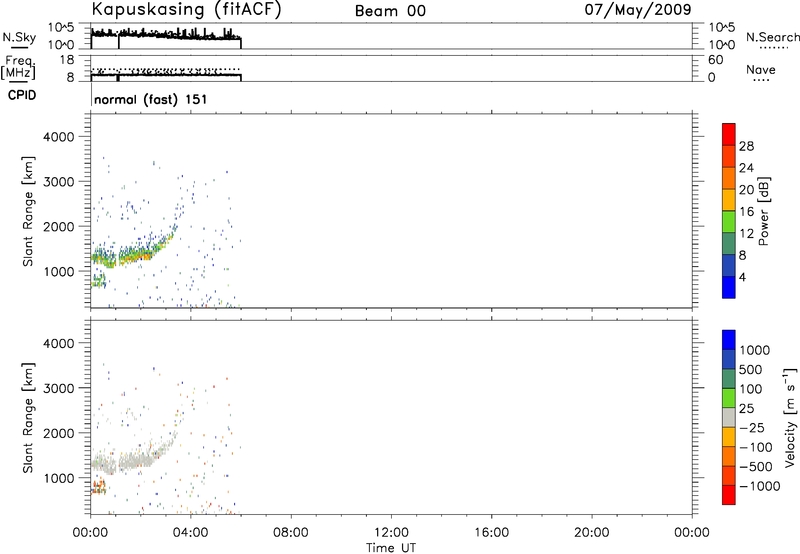Image resolution: width=800 pixels, height=554 pixels.
Task: Click the '4' value on Power colorbar
Action: click(742, 277)
